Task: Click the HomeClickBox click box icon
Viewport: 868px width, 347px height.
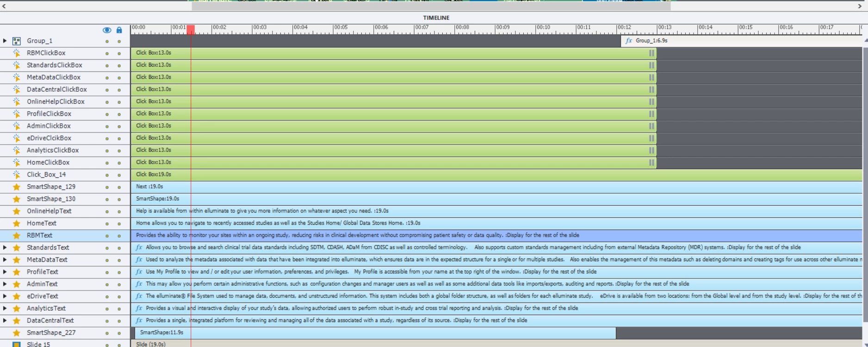Action: 16,163
